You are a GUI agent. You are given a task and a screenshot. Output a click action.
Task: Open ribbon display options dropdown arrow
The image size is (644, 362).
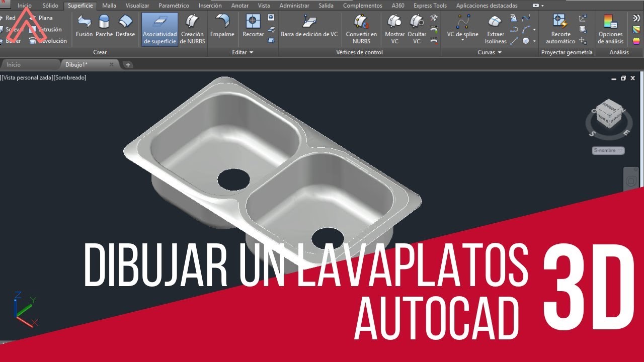pos(542,6)
